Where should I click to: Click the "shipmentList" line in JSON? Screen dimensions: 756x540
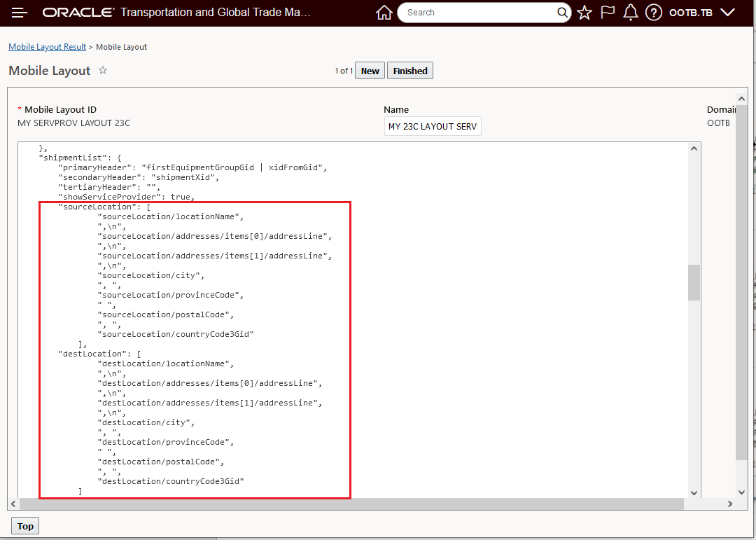(80, 158)
